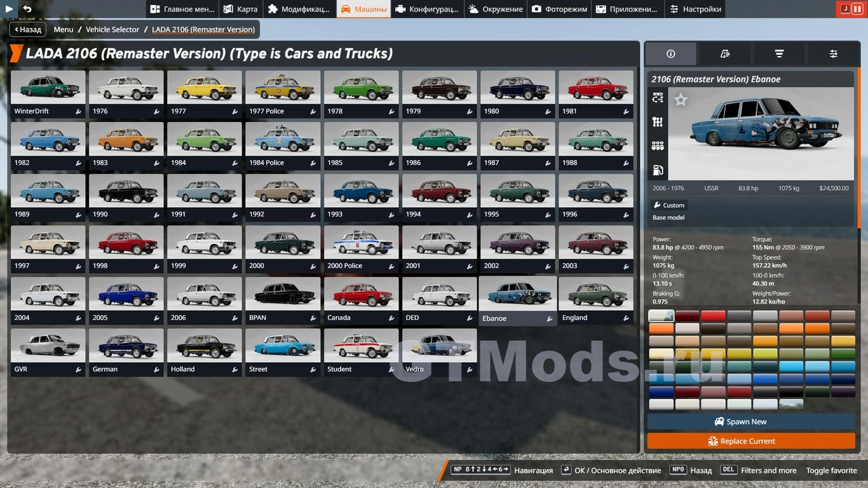The height and width of the screenshot is (488, 868).
Task: Click the fuel pump icon
Action: tap(658, 170)
